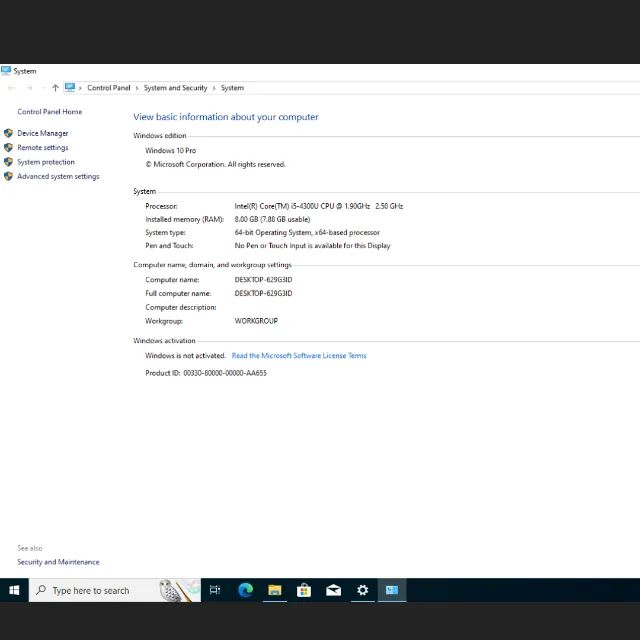This screenshot has height=640, width=640.
Task: Expand chevron before Control Panel breadcrumb
Action: [80, 88]
